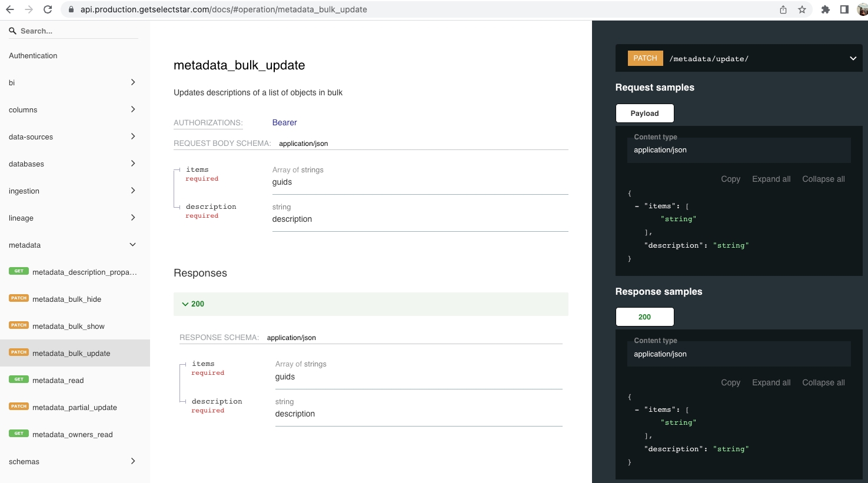Toggle the browser side panel icon
This screenshot has height=483, width=868.
(x=844, y=9)
